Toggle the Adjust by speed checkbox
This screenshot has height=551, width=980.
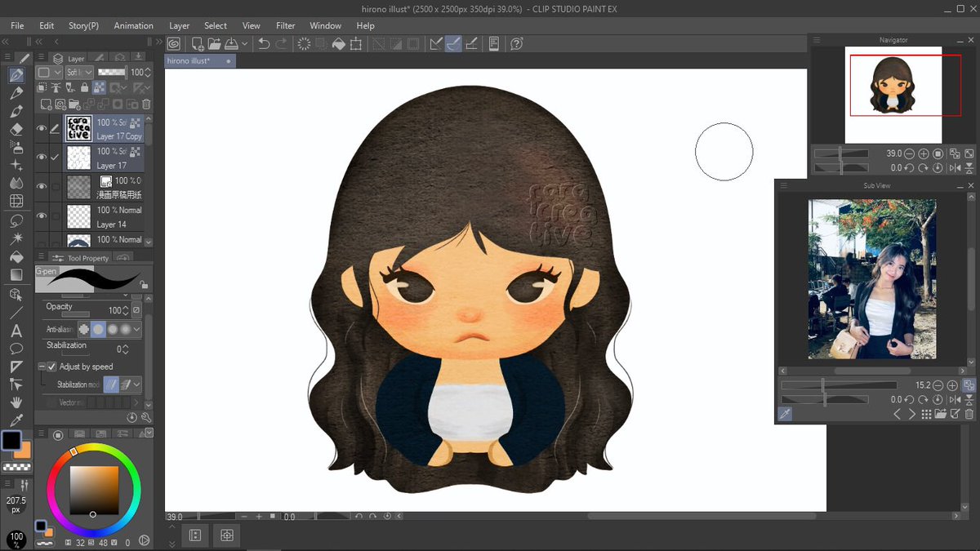[x=52, y=367]
